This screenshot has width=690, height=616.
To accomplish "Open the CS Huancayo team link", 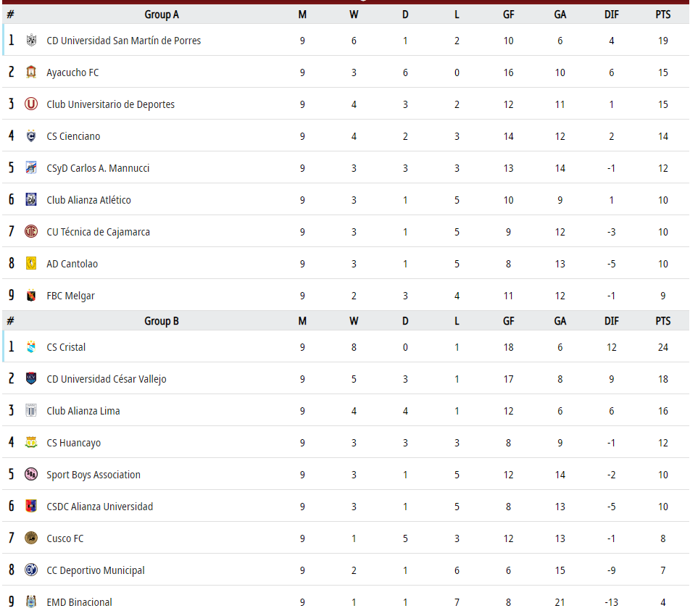I will coord(73,443).
